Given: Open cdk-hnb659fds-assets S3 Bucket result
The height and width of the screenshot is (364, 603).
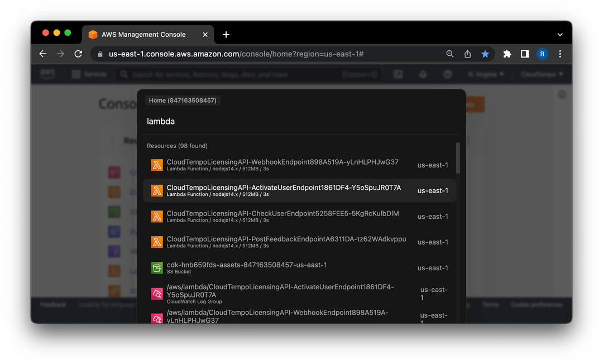Looking at the screenshot, I should pyautogui.click(x=299, y=268).
